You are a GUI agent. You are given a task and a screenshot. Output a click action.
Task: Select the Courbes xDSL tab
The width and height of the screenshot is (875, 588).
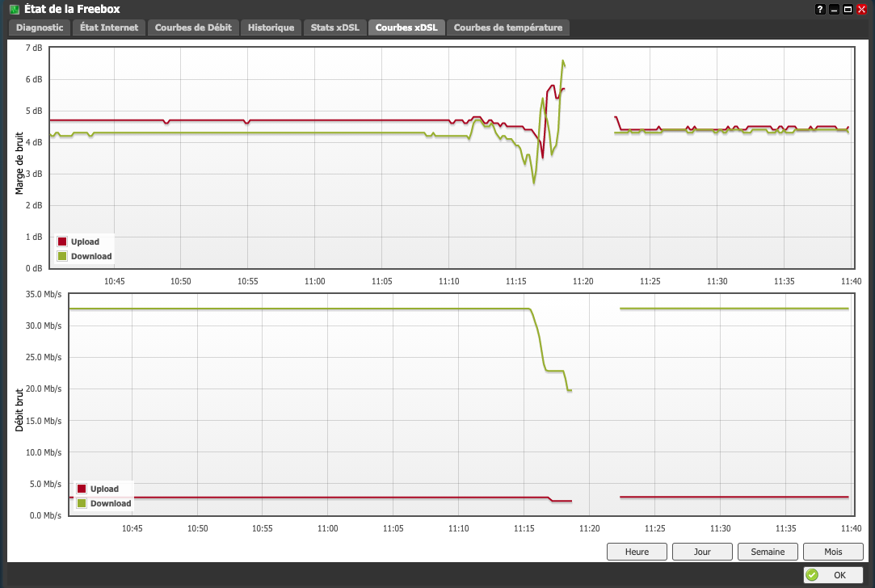pyautogui.click(x=406, y=27)
